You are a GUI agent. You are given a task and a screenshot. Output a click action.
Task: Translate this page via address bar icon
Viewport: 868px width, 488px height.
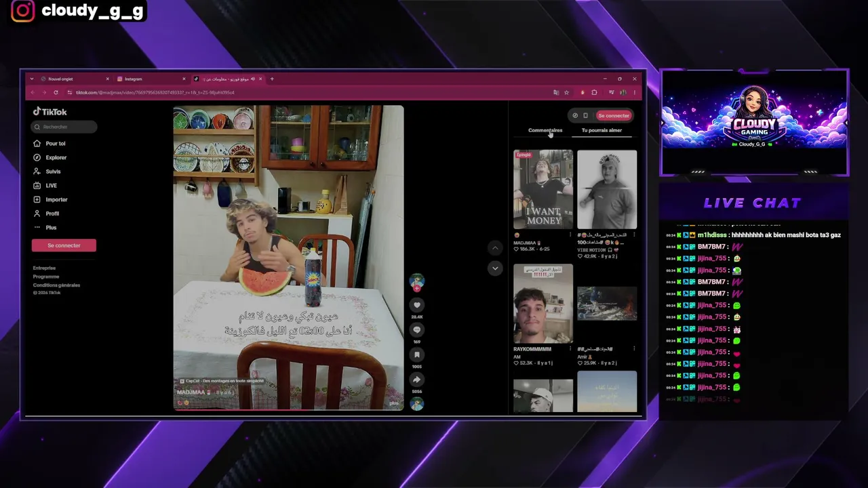tap(556, 92)
